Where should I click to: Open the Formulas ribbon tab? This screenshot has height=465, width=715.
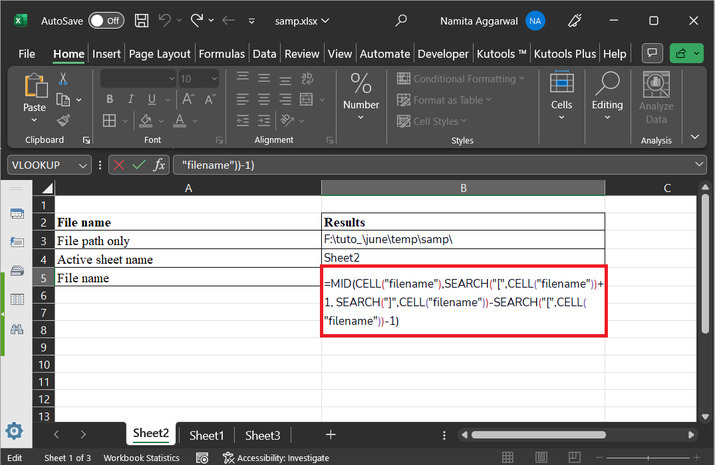pos(221,54)
